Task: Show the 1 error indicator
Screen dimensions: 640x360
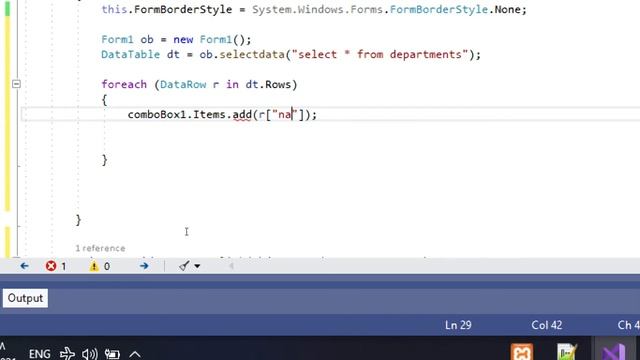Action: coord(56,266)
